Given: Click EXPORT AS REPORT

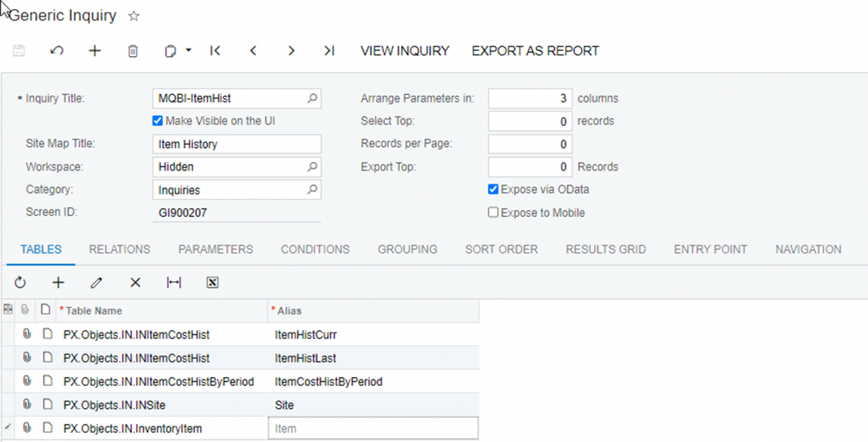Looking at the screenshot, I should (535, 51).
